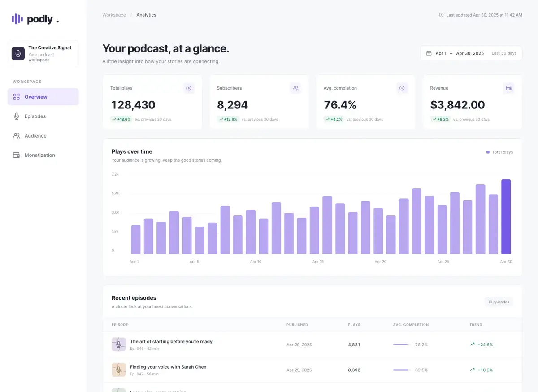Open episode 'Finding your voice with Sarah Chen'
This screenshot has width=538, height=392.
coord(168,367)
